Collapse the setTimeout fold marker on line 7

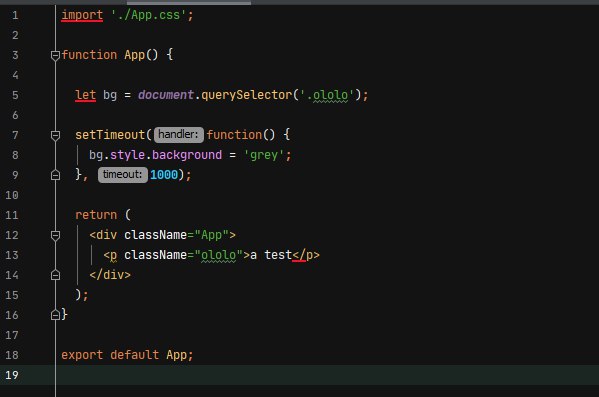click(x=55, y=136)
